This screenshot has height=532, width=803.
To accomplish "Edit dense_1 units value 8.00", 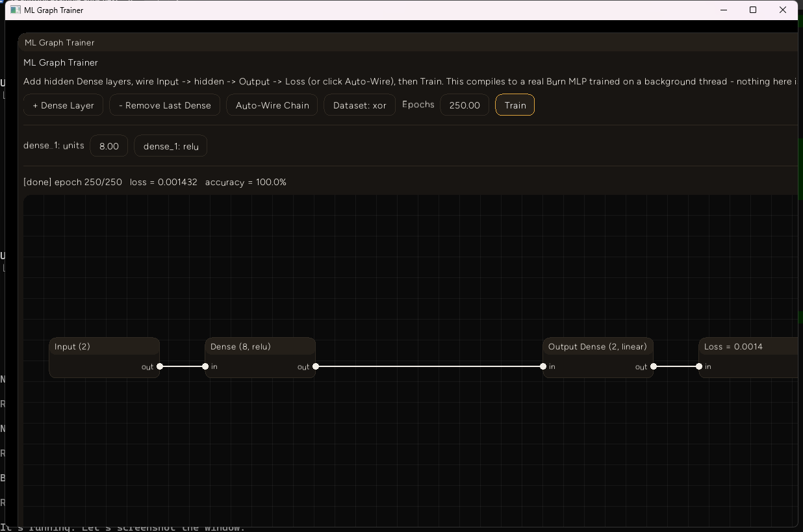I will point(109,146).
